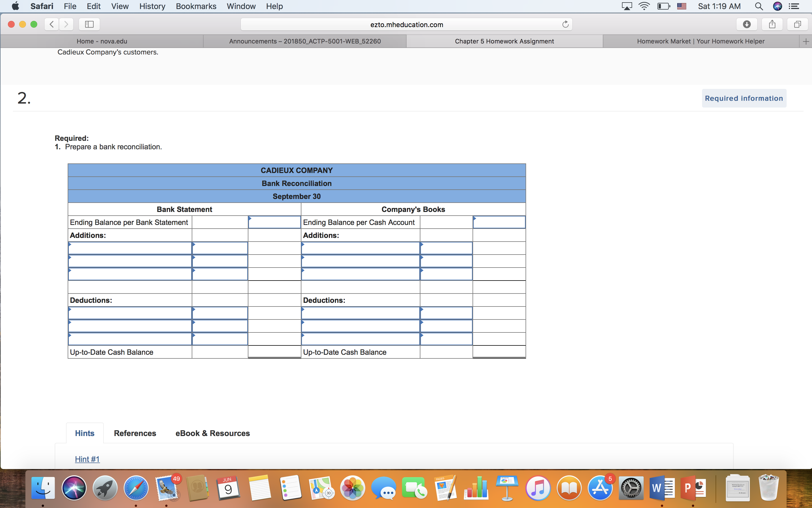Open first Additions item dropdown under Company's Books
The image size is (812, 508).
point(361,248)
